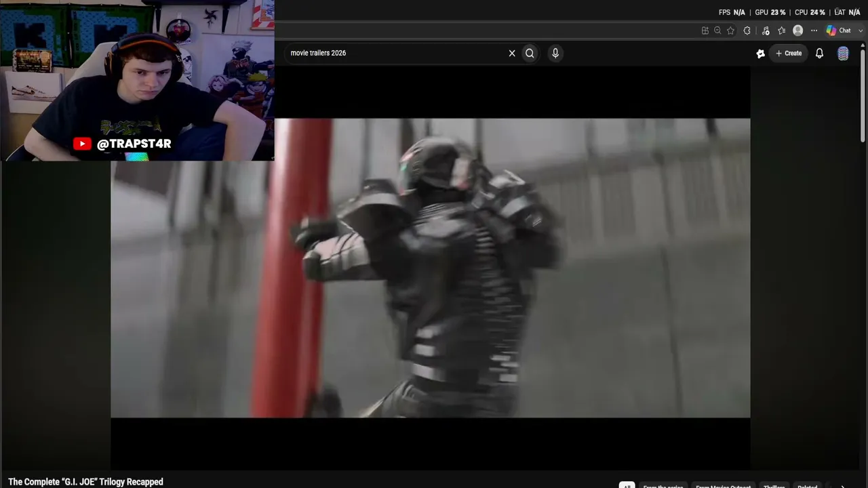Click the "The Complete G.I. JOE Trilogy Recapped" title

[85, 482]
